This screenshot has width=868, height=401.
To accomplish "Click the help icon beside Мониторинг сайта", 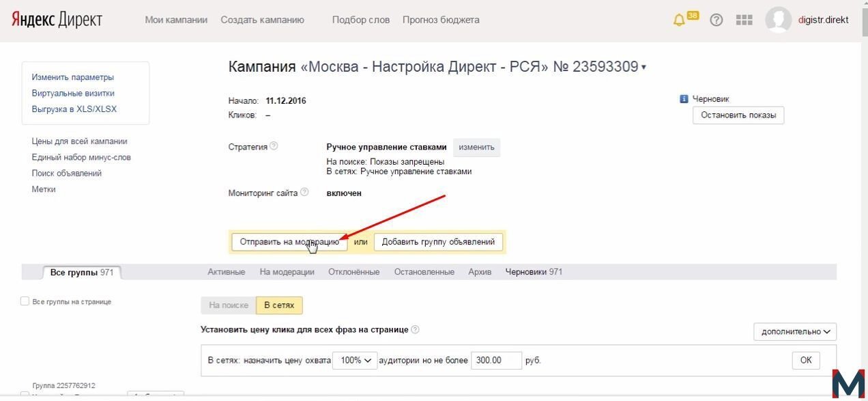I will pyautogui.click(x=304, y=193).
